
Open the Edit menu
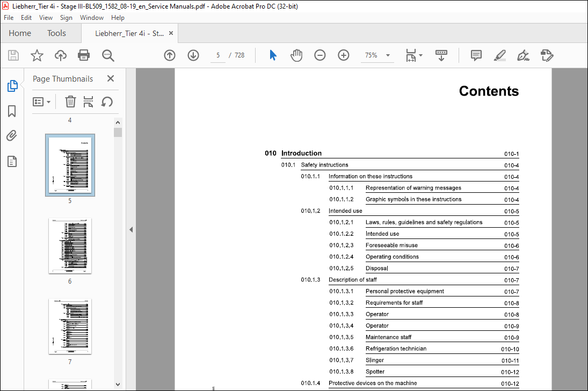click(x=26, y=18)
